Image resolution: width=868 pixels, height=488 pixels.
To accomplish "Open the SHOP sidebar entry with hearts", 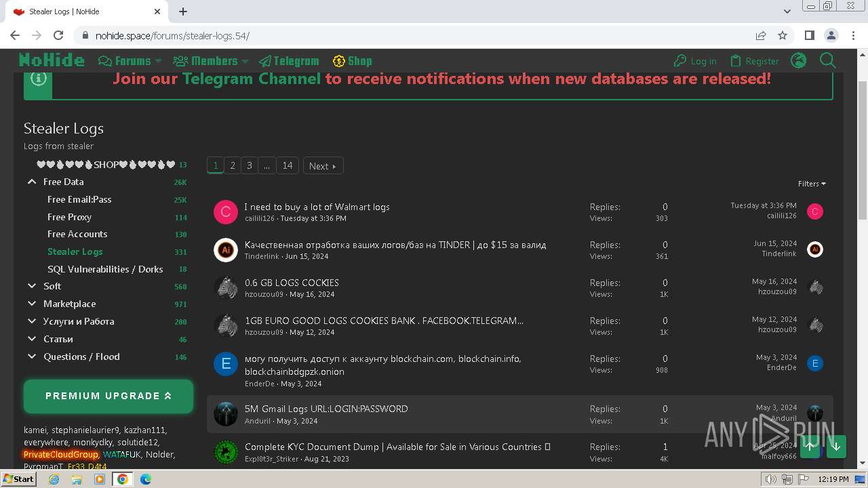I will (106, 165).
